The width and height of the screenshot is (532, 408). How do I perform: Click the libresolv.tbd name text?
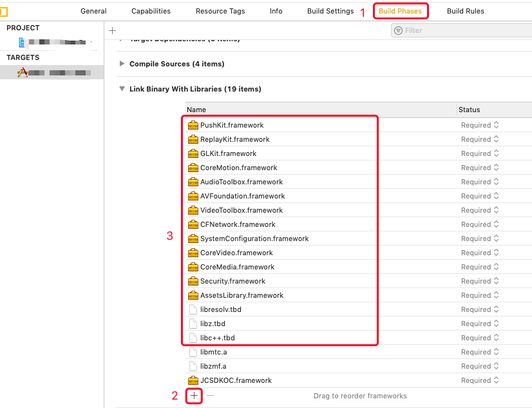(x=221, y=309)
